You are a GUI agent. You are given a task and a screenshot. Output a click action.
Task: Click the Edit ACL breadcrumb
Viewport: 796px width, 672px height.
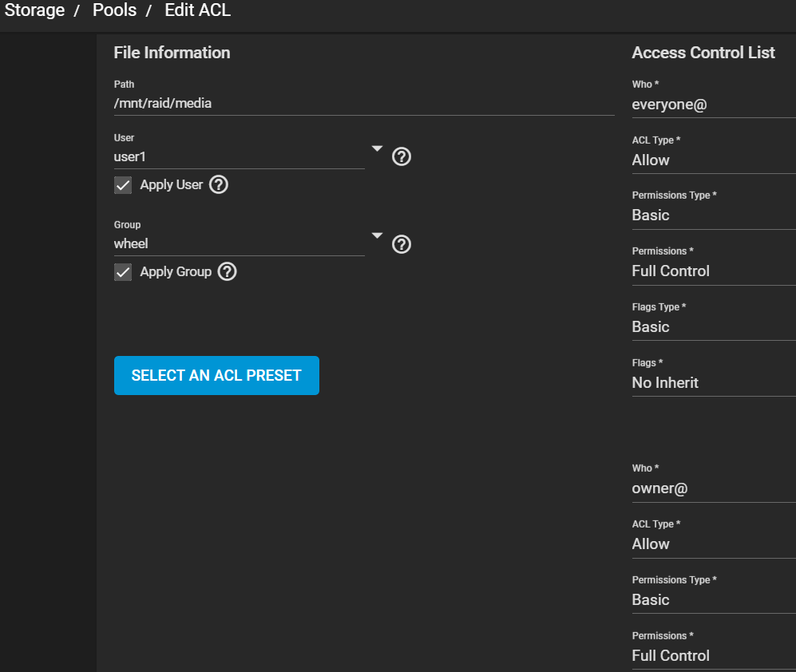tap(197, 10)
